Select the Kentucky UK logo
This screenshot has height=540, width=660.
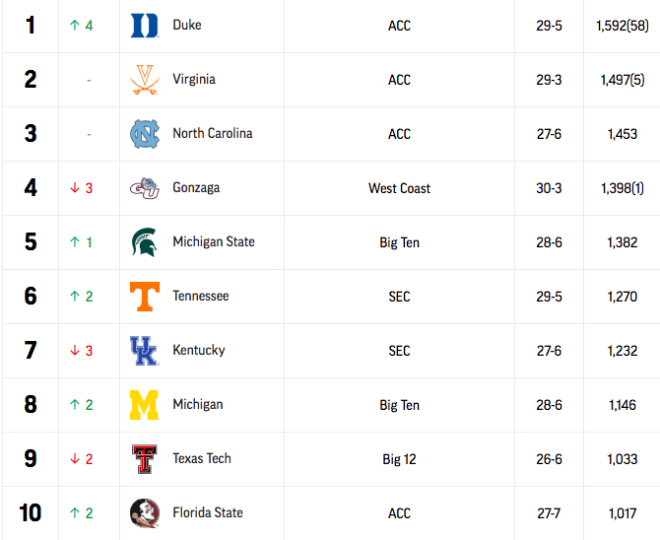pyautogui.click(x=144, y=351)
